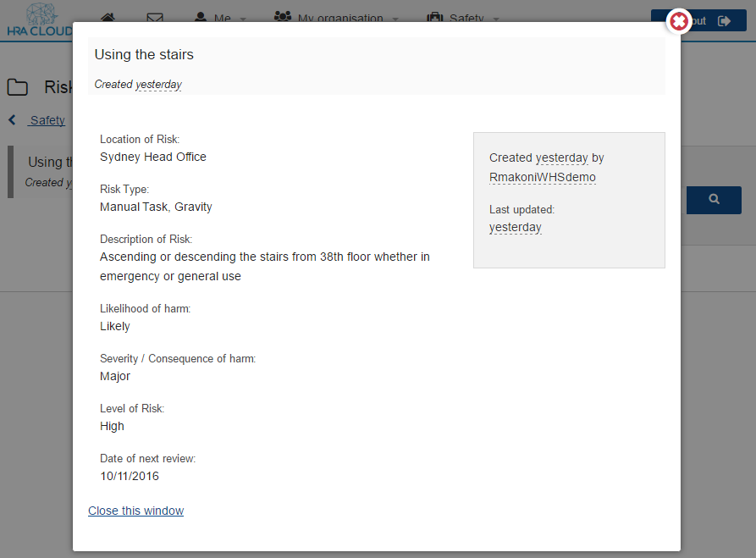
Task: Click the folder icon beside the Risk heading
Action: (x=18, y=87)
